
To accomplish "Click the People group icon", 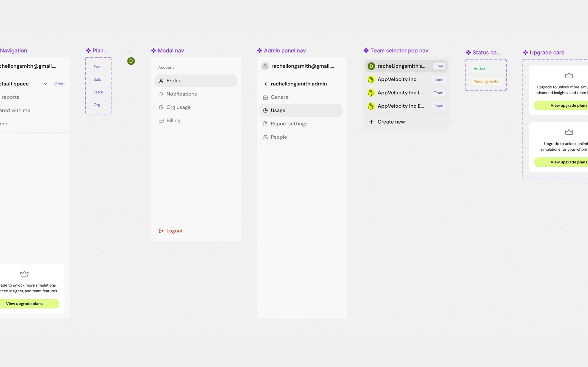I will coord(265,137).
